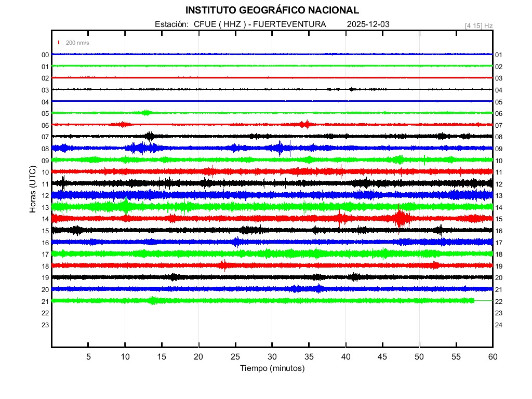Click the Horas (UTC) vertical axis label
Screen dimensions: 532x399
point(33,190)
